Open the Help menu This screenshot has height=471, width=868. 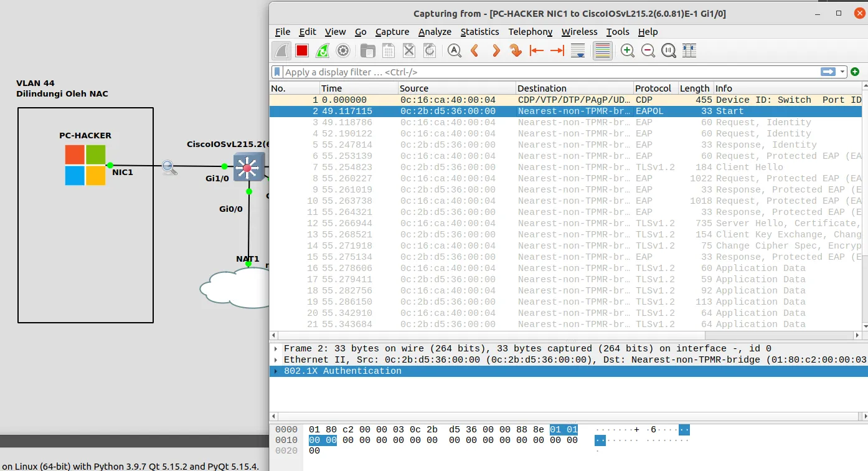point(648,32)
